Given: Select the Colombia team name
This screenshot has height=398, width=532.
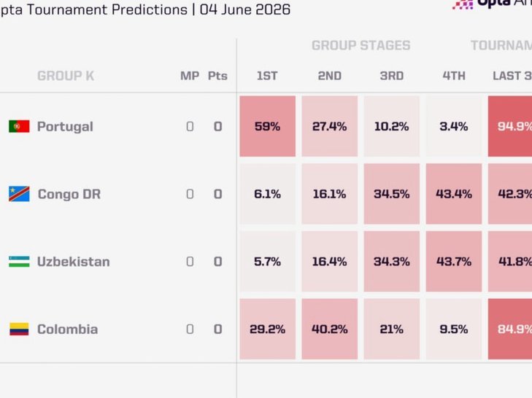Looking at the screenshot, I should tap(68, 329).
